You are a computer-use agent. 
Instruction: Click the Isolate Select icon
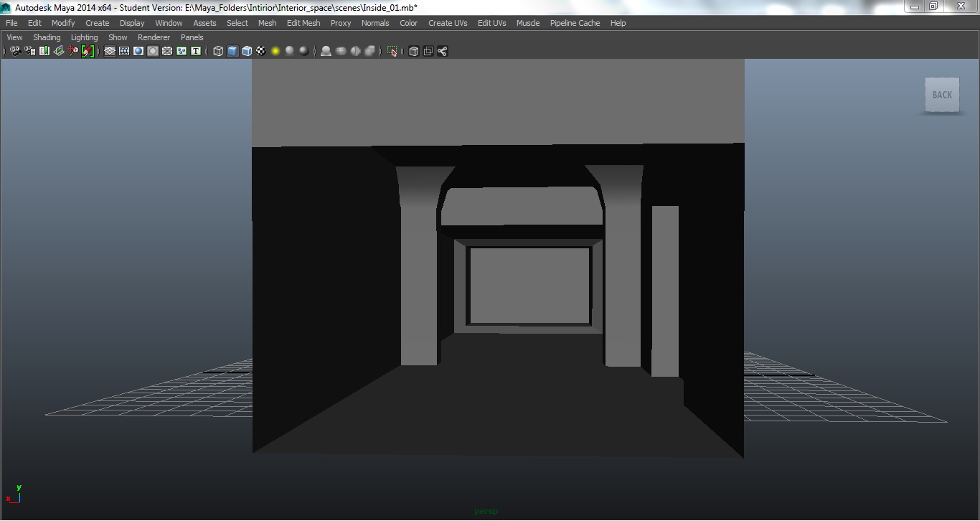pos(392,51)
